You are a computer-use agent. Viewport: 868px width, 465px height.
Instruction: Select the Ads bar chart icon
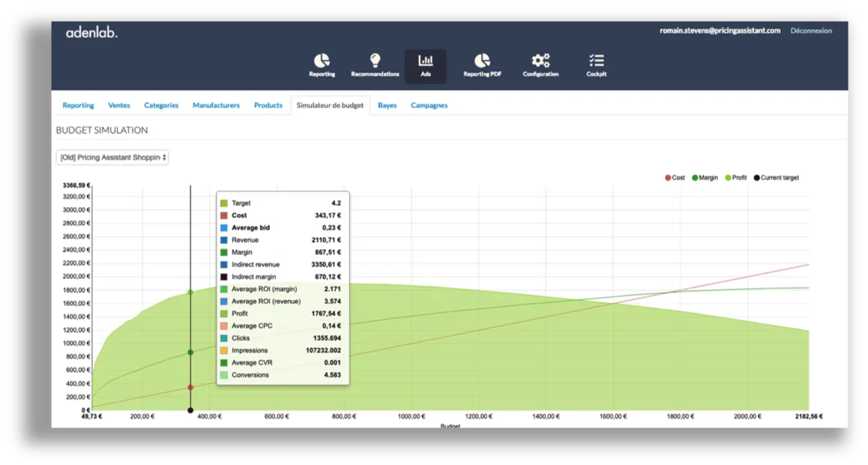pos(425,66)
